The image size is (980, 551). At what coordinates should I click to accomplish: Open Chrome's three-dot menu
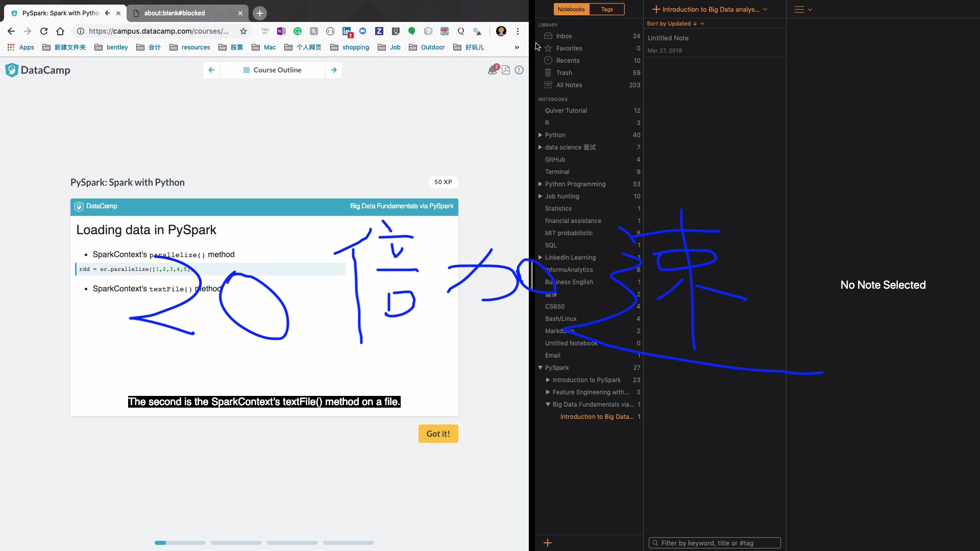pos(518,31)
